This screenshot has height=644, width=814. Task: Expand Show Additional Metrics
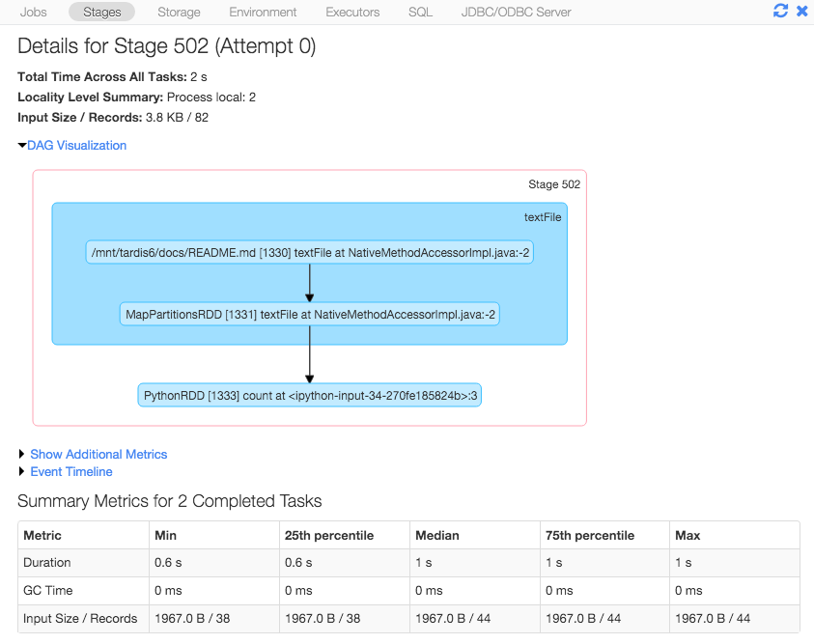click(98, 454)
